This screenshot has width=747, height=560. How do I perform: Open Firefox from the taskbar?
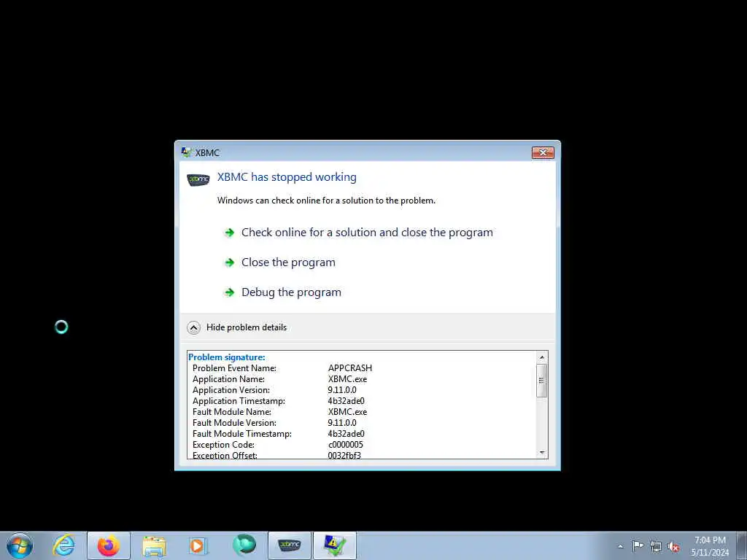109,545
